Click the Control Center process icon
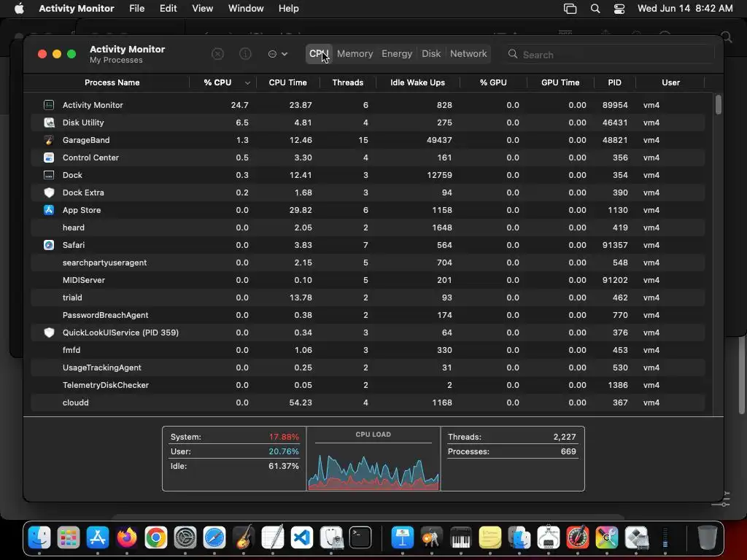Screen dimensions: 747x560 click(49, 157)
